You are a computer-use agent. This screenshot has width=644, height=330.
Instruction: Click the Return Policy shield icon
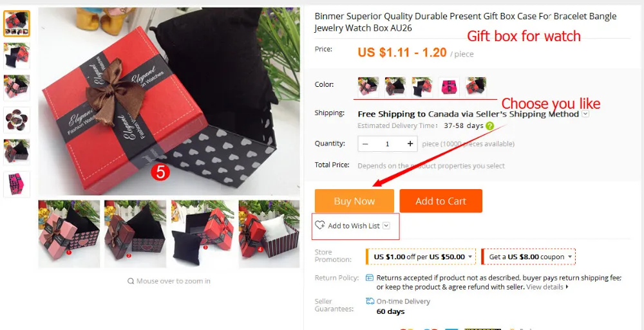point(370,278)
